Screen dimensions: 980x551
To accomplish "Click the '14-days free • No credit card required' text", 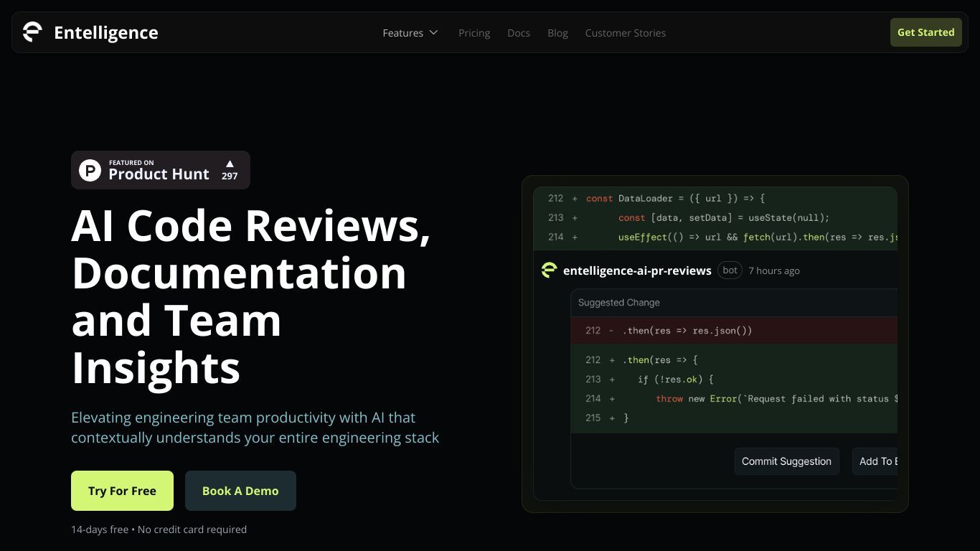I will click(159, 529).
